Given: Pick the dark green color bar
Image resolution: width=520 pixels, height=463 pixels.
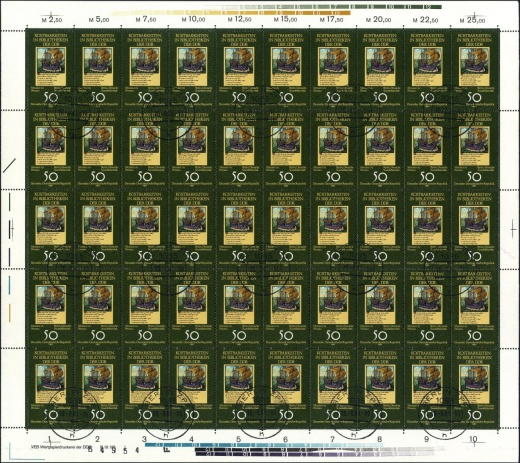Looking at the screenshot, I should point(323,7).
